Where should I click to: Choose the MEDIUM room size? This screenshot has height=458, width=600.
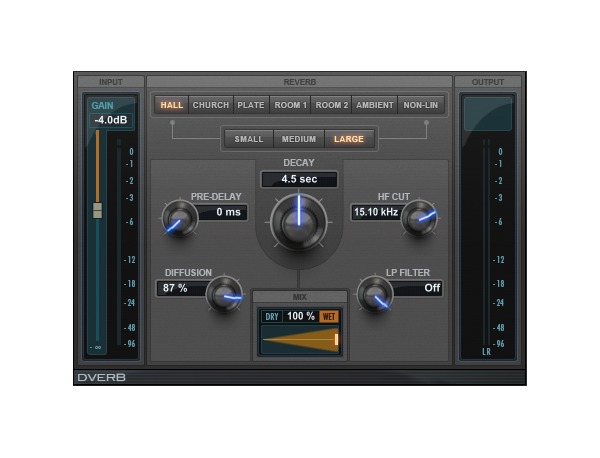[x=299, y=139]
